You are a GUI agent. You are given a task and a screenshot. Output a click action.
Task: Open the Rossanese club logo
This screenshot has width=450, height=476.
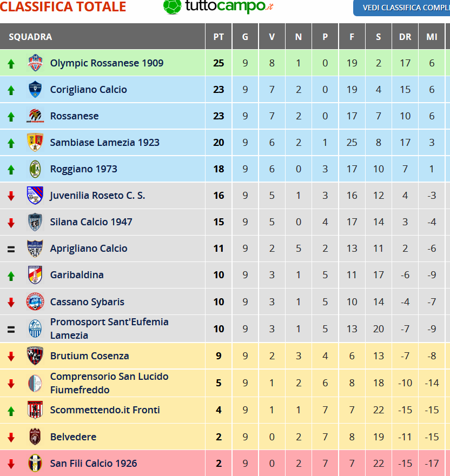(x=35, y=116)
